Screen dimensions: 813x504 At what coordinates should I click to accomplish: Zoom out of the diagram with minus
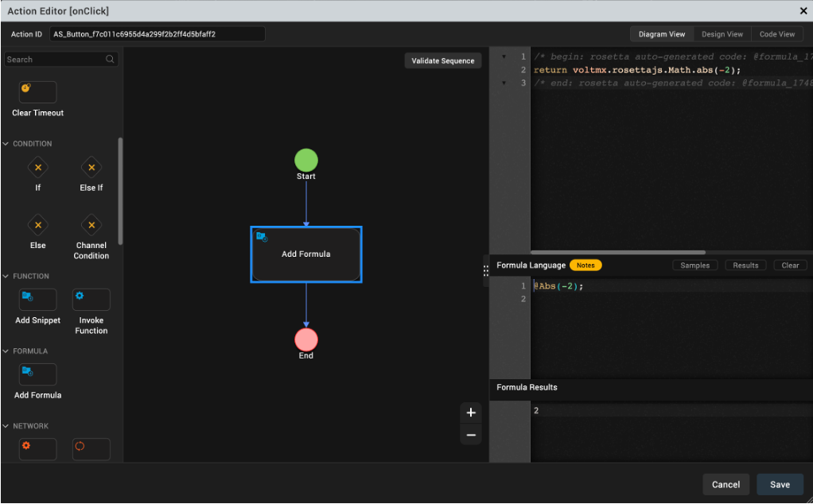tap(471, 435)
